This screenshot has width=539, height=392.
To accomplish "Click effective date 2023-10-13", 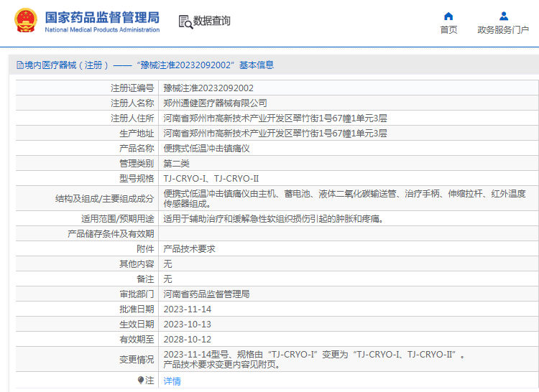I will point(188,325).
